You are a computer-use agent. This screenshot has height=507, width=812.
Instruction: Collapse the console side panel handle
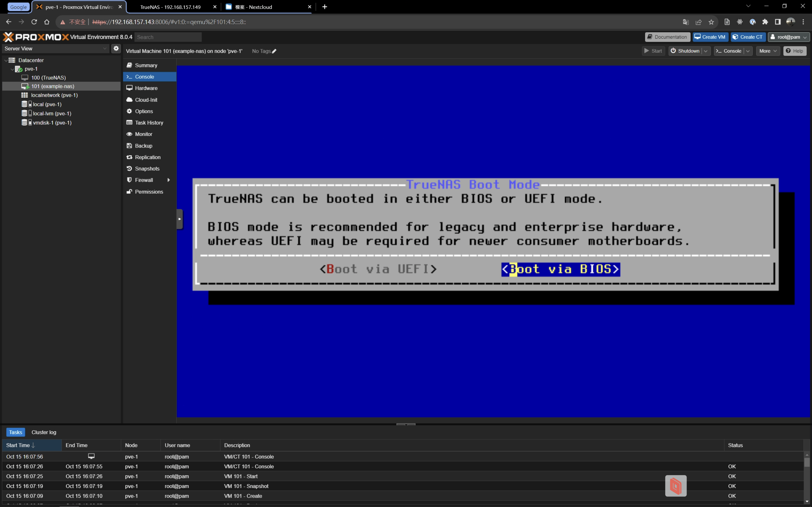click(180, 219)
